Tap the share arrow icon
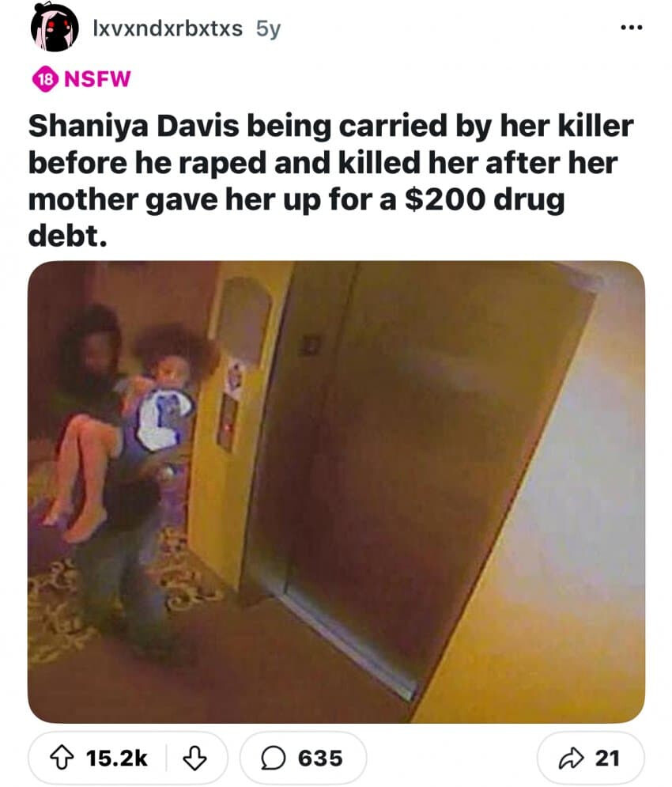Image resolution: width=672 pixels, height=787 pixels. [571, 758]
